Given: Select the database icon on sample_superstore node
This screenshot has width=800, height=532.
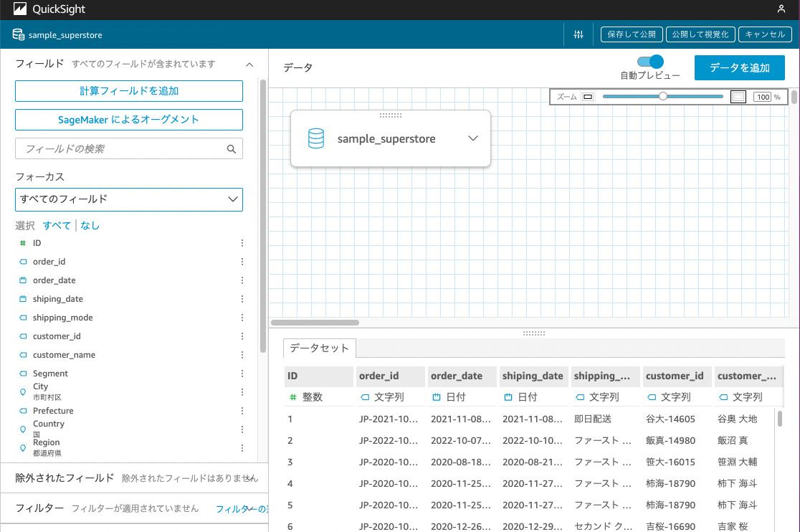Looking at the screenshot, I should (x=315, y=138).
